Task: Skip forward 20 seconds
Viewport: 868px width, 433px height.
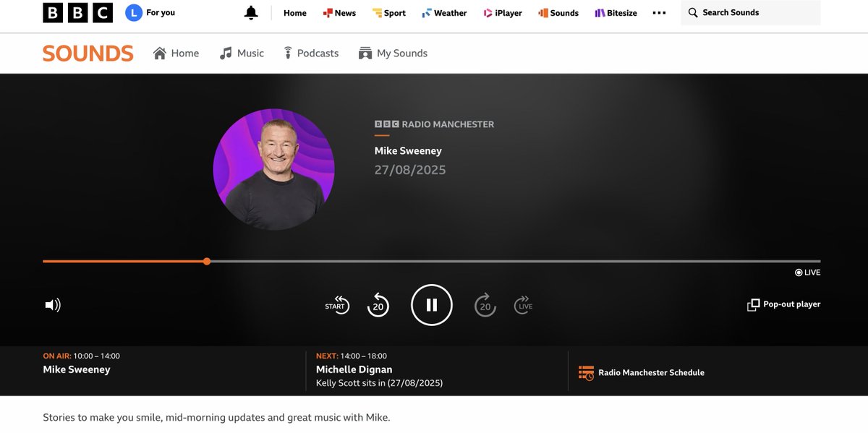Action: (485, 305)
